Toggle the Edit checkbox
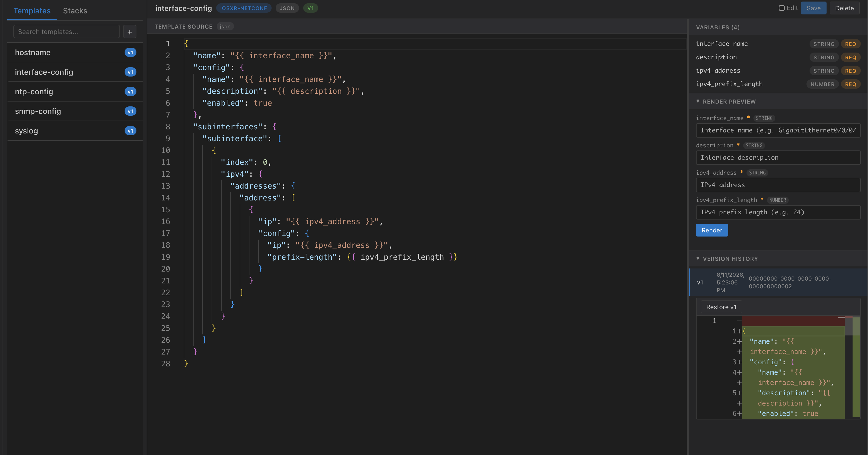 point(782,8)
